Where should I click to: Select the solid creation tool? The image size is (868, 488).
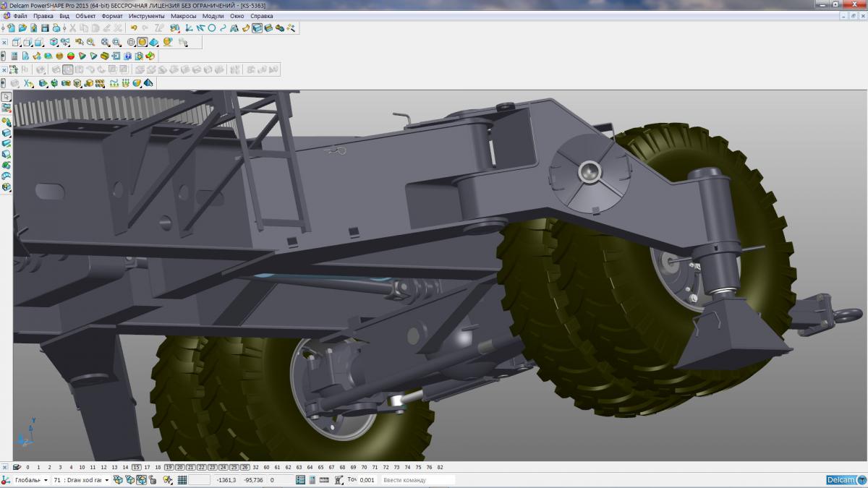tap(257, 28)
